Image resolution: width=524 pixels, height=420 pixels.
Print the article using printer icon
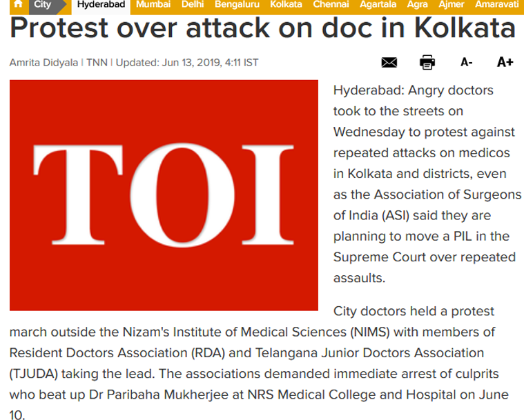coord(427,62)
